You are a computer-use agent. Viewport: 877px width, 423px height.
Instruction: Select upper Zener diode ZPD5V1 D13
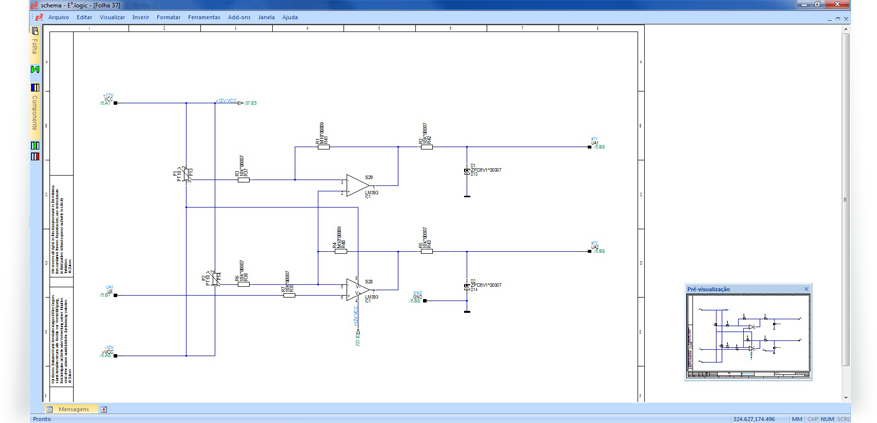click(x=467, y=172)
